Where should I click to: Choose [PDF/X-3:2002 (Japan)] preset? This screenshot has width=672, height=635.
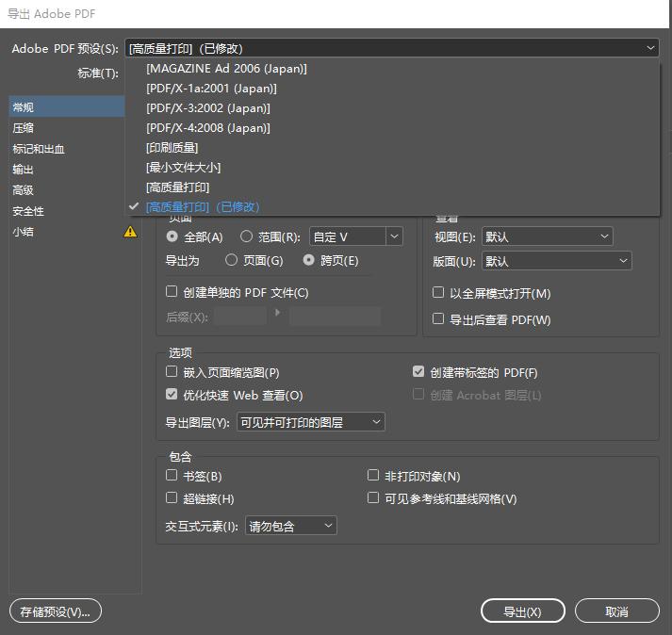pos(392,108)
